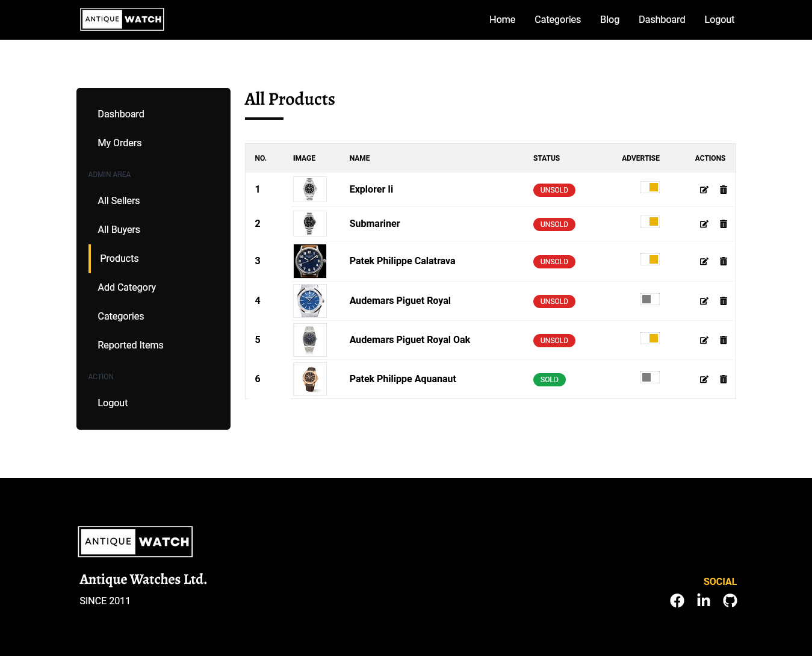Edit the Patek Philippe Calatrava entry
Image resolution: width=812 pixels, height=656 pixels.
click(704, 261)
